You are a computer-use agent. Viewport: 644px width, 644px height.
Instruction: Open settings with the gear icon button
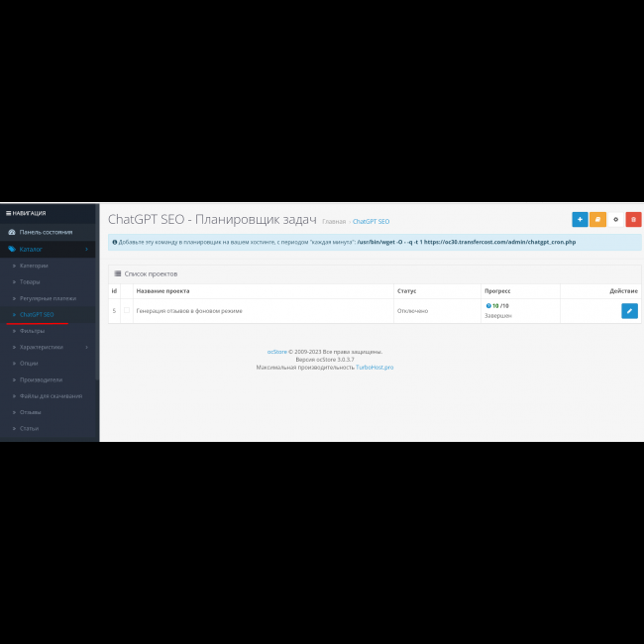(x=615, y=220)
